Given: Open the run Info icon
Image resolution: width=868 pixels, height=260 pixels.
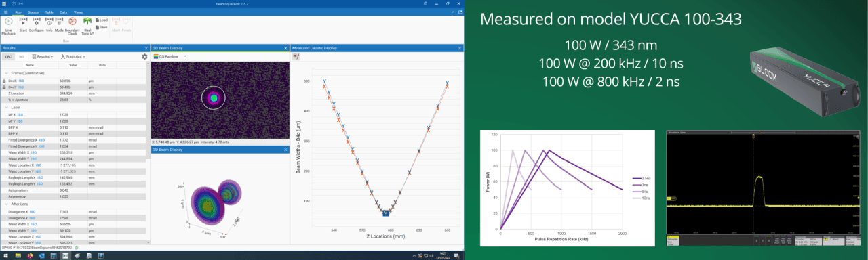Looking at the screenshot, I should point(50,25).
